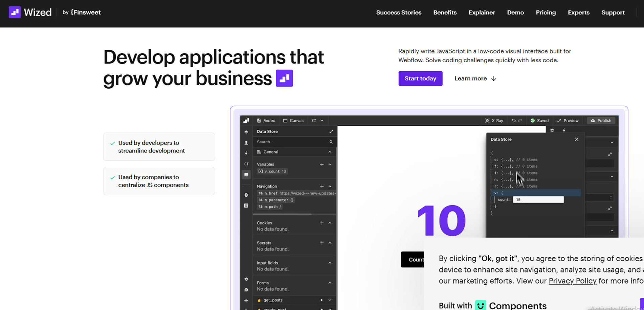Expand the Data Store panel with arrow icon

pos(331,132)
